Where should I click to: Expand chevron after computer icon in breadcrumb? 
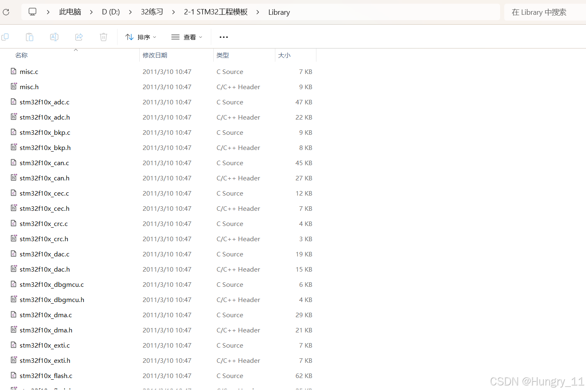pyautogui.click(x=48, y=12)
